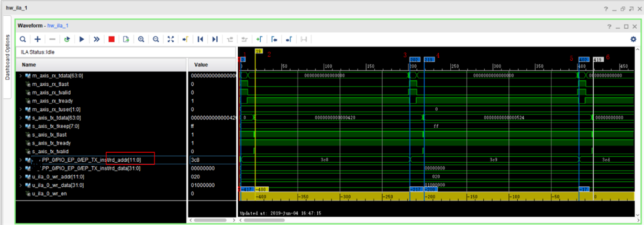This screenshot has width=644, height=225.
Task: Expand the m_axis_rx_tdata[63:0] bus
Action: pos(21,76)
